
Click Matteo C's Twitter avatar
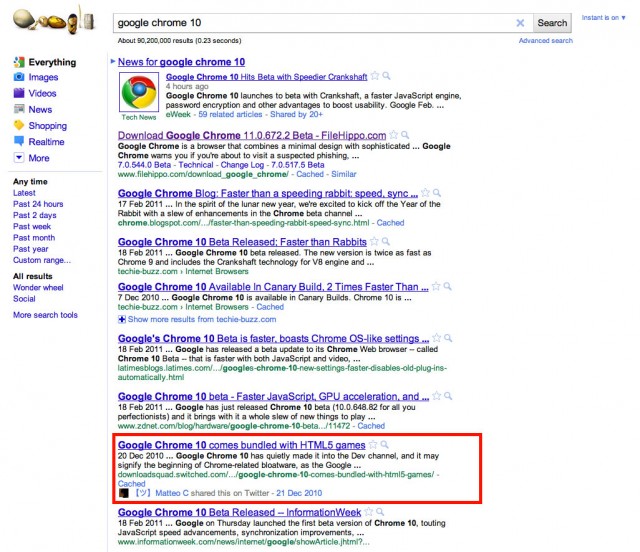124,493
